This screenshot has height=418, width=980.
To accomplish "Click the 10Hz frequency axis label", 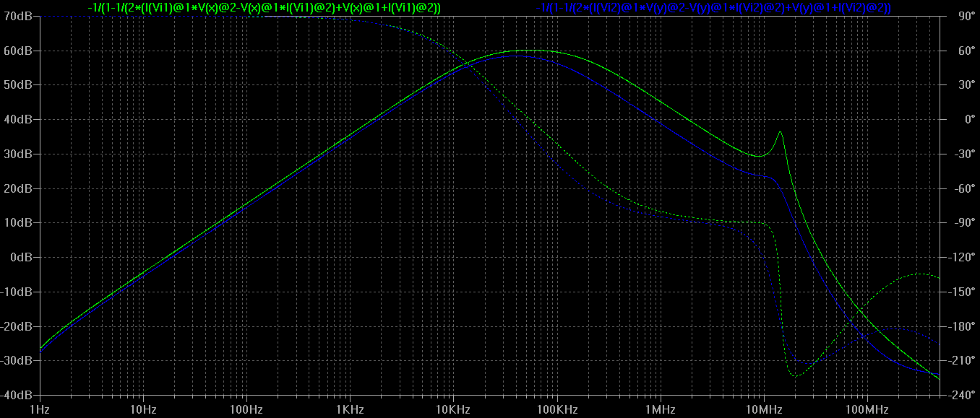I will point(143,409).
